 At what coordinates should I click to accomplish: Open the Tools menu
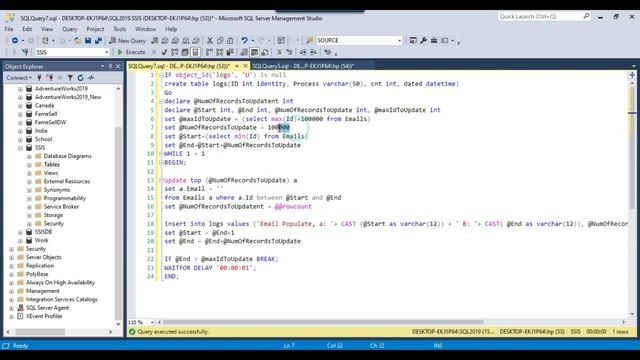(x=120, y=29)
